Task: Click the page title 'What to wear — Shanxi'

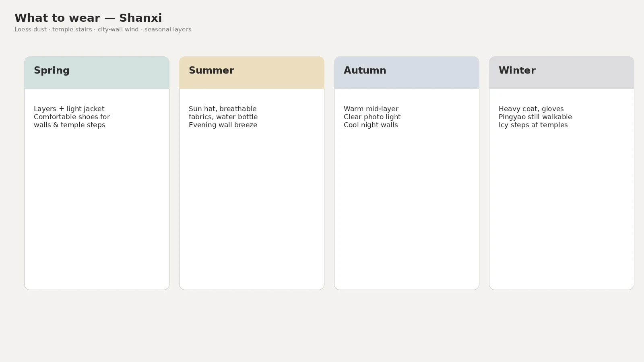Action: pos(88,18)
